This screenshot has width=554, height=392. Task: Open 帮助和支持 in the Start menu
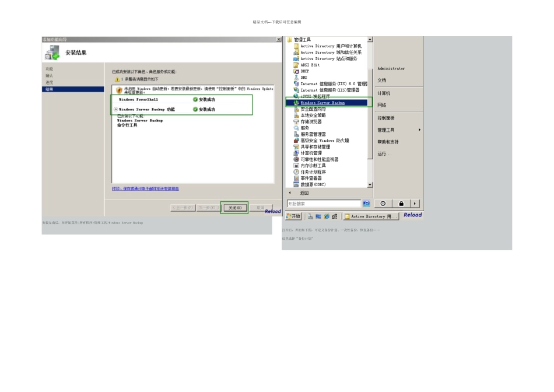tap(388, 142)
